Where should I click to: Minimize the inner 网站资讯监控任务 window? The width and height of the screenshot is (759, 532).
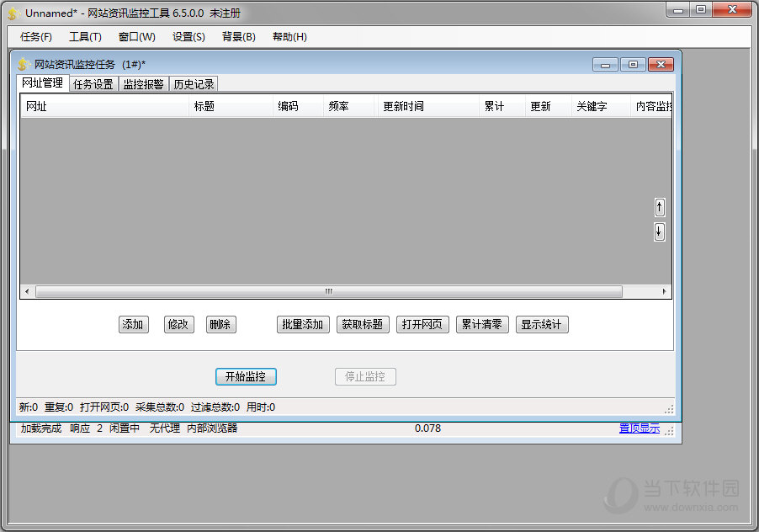coord(605,64)
